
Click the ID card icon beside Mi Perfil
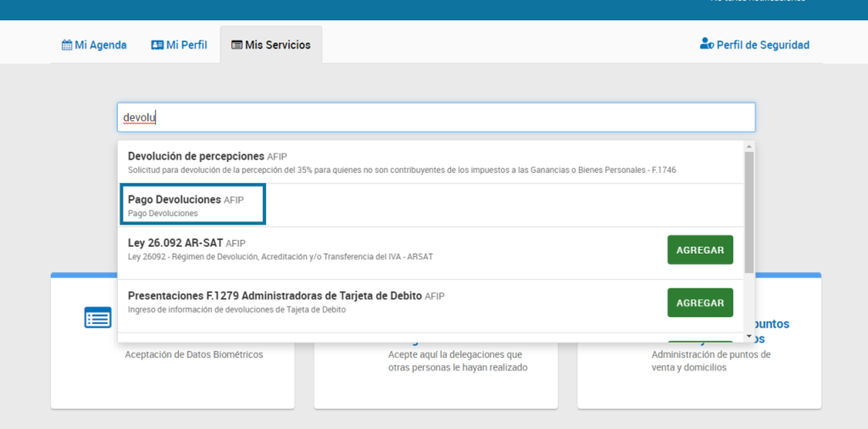pos(157,45)
